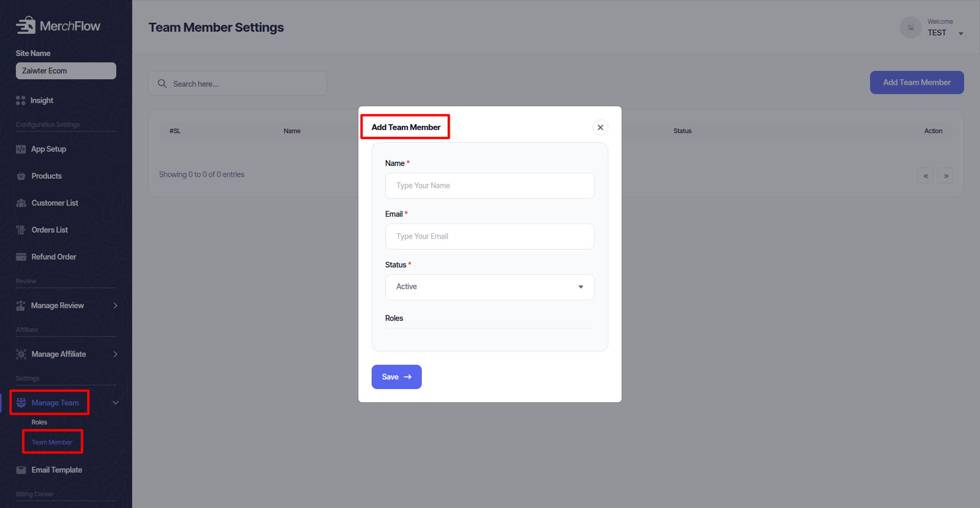The image size is (980, 508).
Task: Select Team Member in the sidebar
Action: pos(52,442)
